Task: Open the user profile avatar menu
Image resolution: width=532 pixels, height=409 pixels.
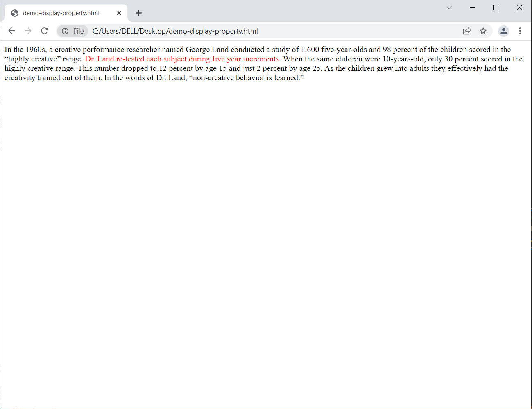Action: [x=503, y=31]
